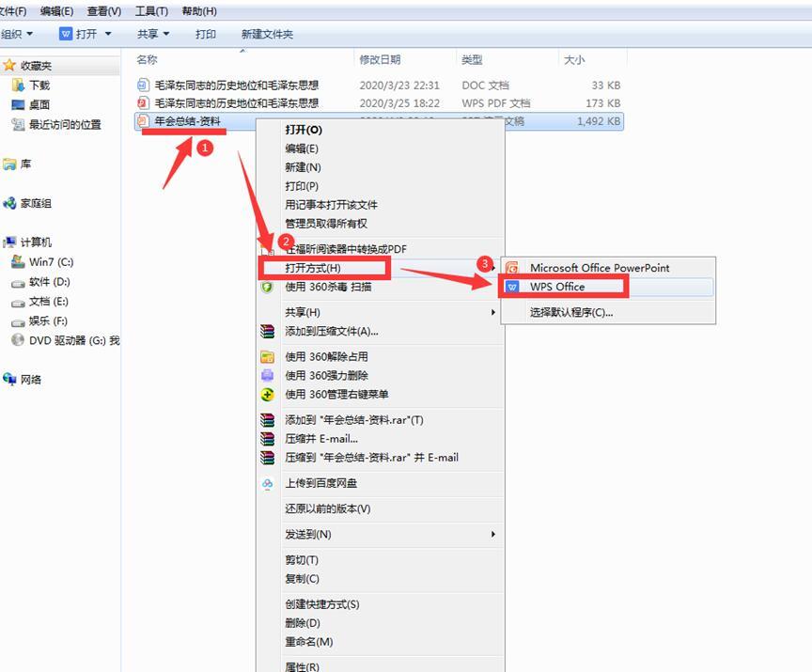Click the WinRAR icon beside 添加到 "年会总结-资料.rar"(T)

[x=267, y=420]
